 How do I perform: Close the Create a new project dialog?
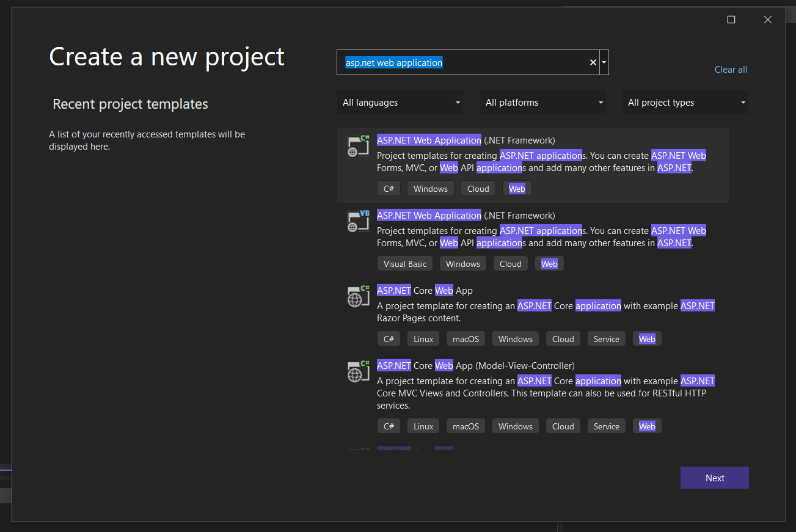768,20
